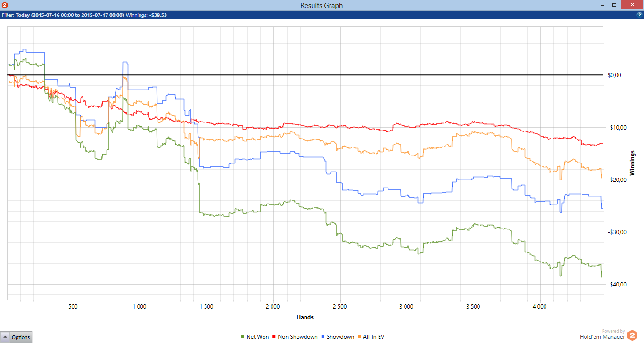Click the 3 500 hands tick label
The width and height of the screenshot is (644, 343).
point(473,306)
